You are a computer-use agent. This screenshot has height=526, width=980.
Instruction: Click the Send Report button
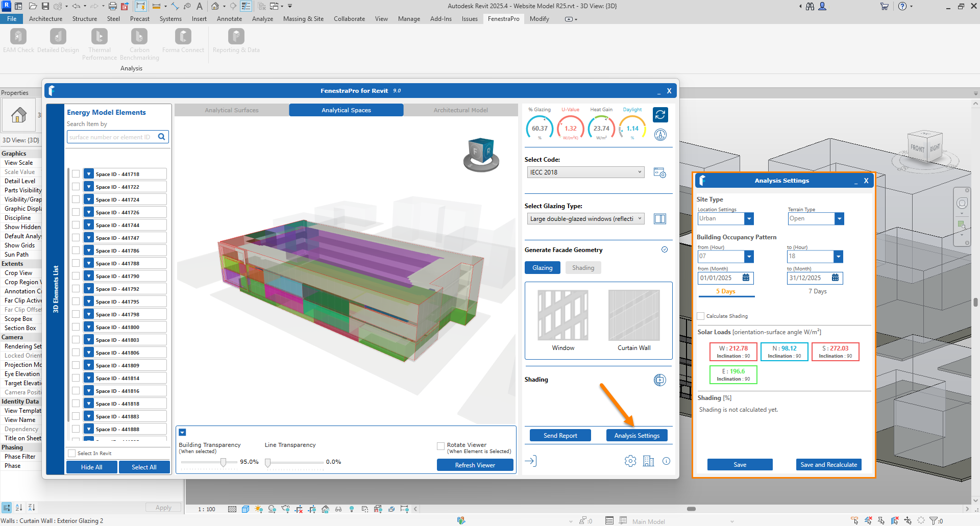(560, 436)
